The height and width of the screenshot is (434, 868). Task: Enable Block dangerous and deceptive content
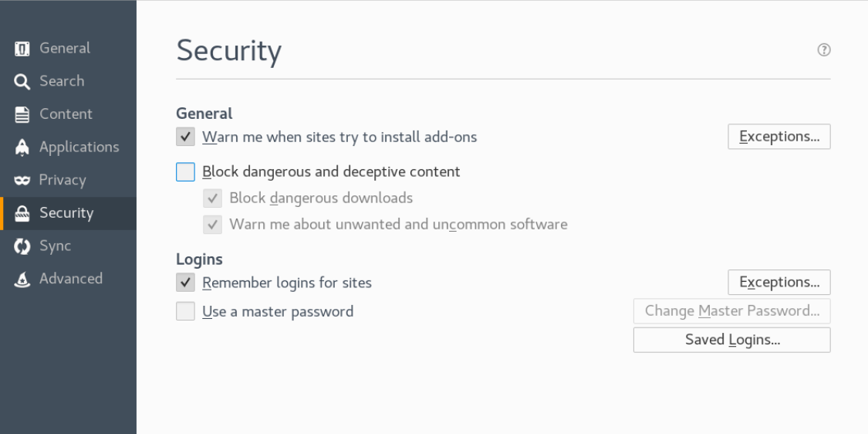(185, 172)
